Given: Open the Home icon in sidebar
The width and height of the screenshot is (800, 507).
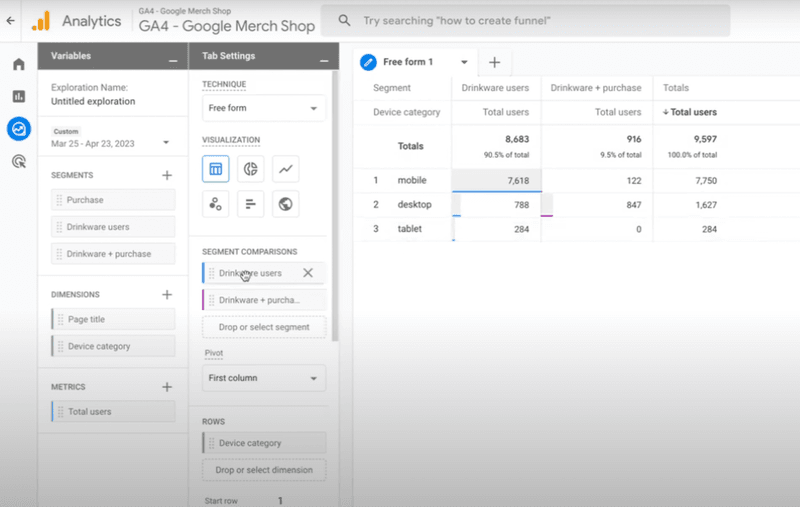Looking at the screenshot, I should tap(19, 64).
